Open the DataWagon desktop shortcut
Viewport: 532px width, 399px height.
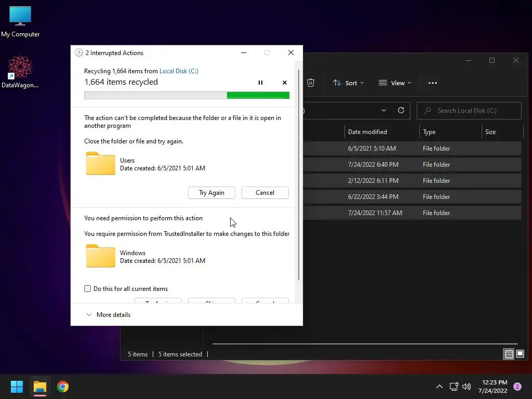point(20,72)
